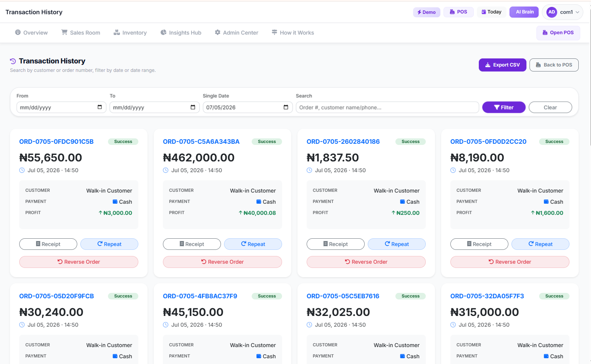Reverse the ₦1,837.50 order
Image resolution: width=591 pixels, height=364 pixels.
tap(366, 262)
